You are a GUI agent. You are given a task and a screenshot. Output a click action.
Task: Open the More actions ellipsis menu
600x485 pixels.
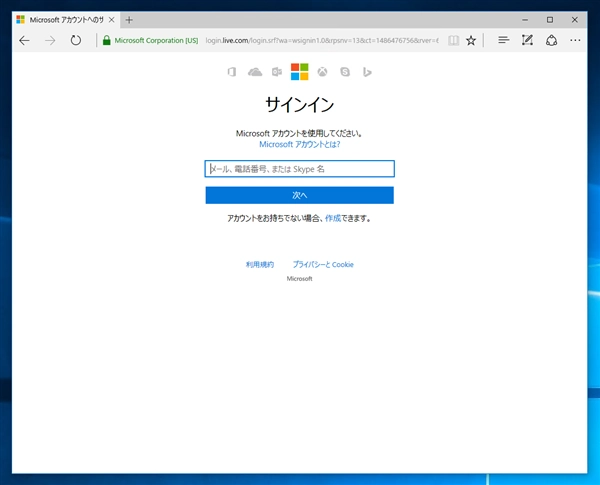575,40
